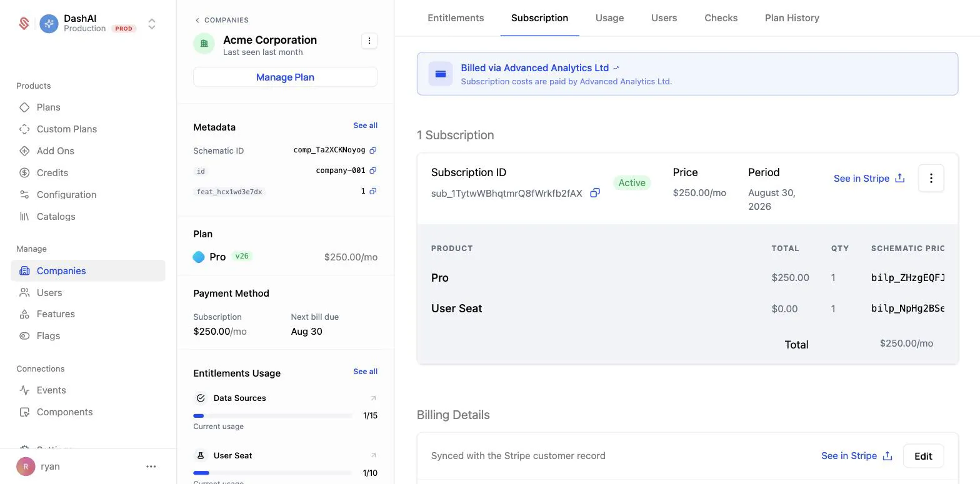Click the Schematic logo icon

[x=24, y=24]
